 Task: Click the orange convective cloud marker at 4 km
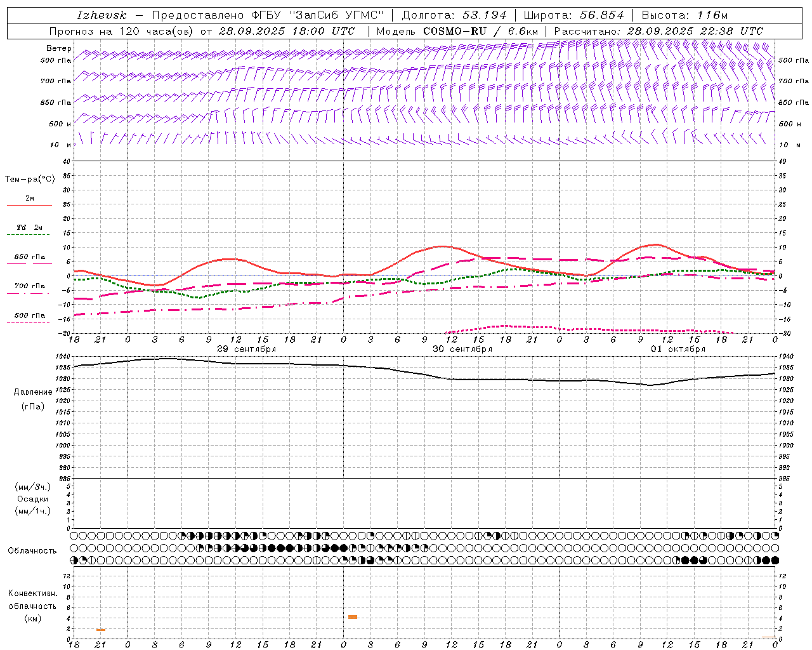tap(353, 617)
